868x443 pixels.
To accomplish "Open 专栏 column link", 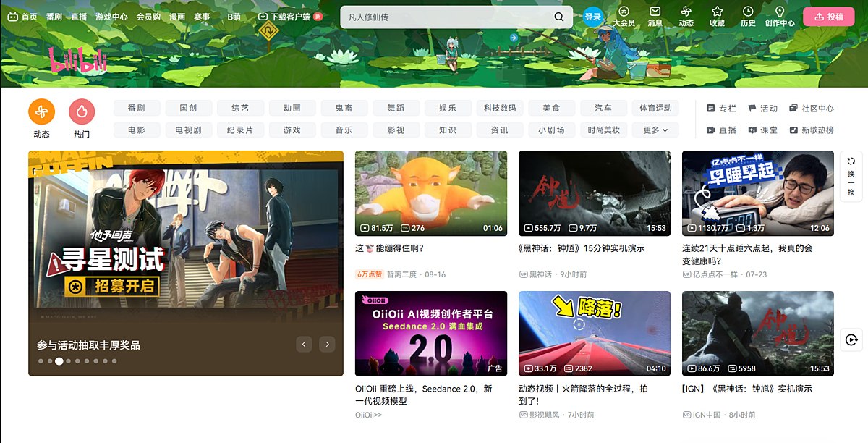I will 721,108.
